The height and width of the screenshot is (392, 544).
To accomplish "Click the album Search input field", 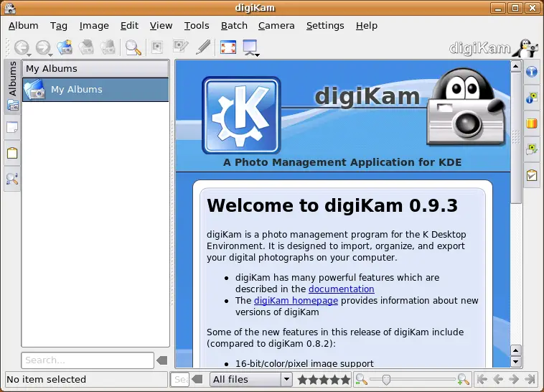I will [x=88, y=360].
